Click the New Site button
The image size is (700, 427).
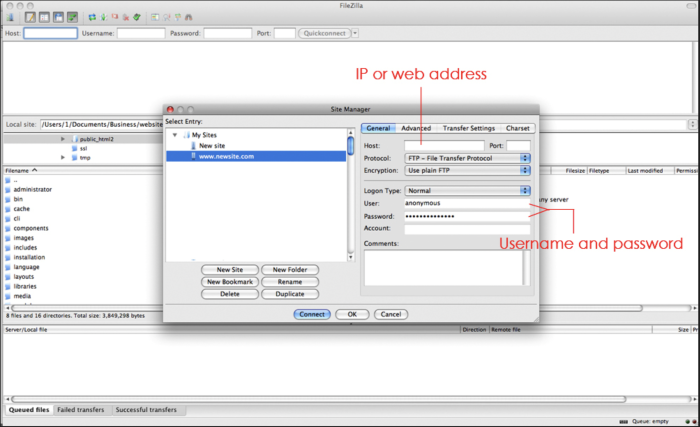(230, 270)
